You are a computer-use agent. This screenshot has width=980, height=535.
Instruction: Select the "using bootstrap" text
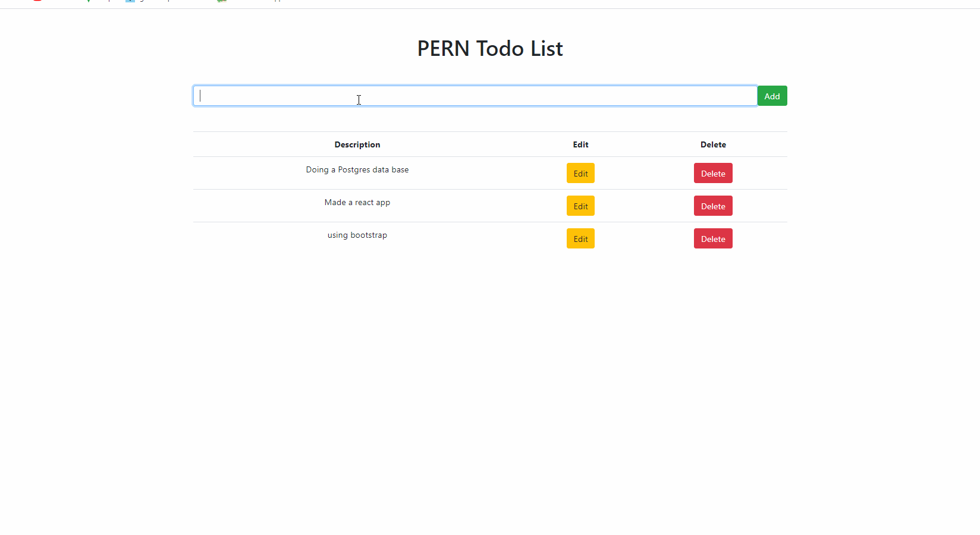357,235
